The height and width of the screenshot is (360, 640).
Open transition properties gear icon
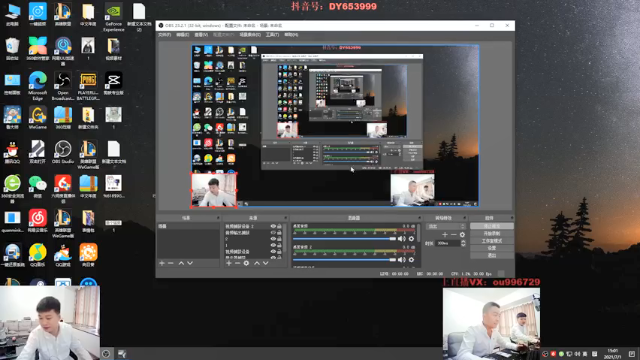coord(462,235)
